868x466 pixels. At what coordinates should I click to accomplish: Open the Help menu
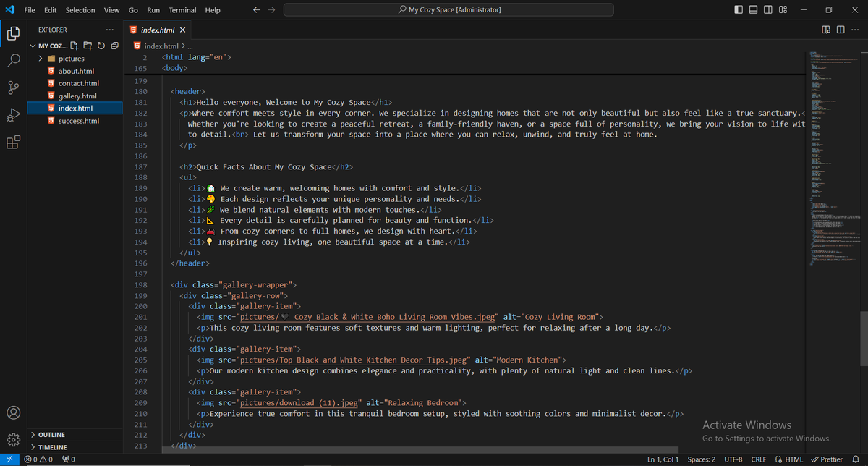click(x=213, y=10)
